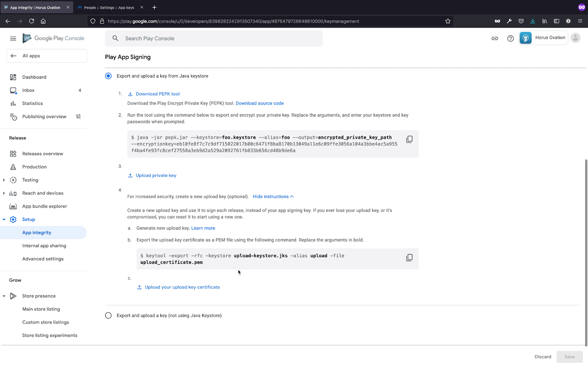Click the Release section label
Screen dimensions: 588x368
click(x=18, y=138)
